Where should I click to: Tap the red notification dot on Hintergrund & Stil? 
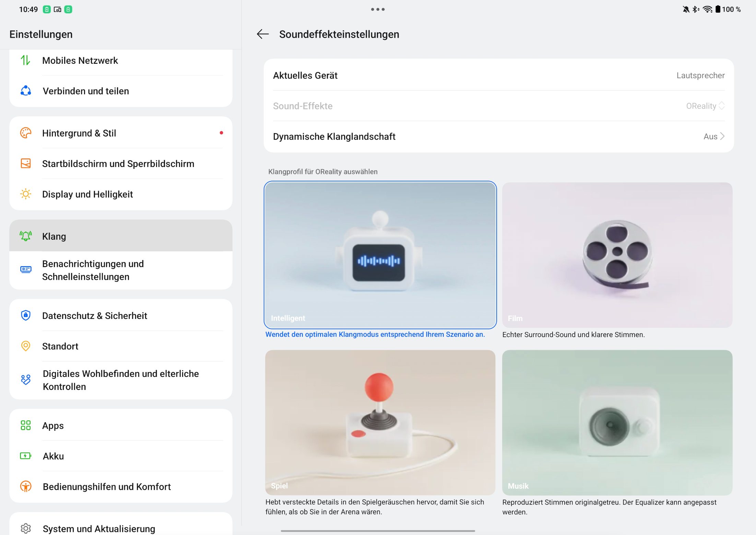click(x=221, y=133)
